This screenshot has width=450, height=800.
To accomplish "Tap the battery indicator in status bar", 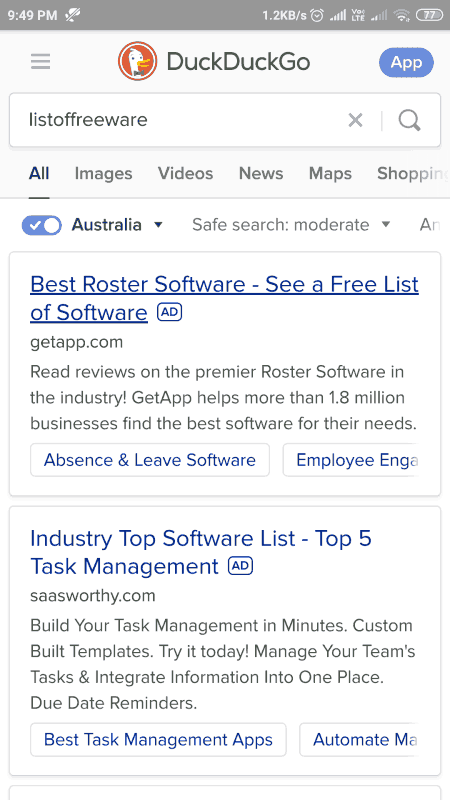I will click(x=430, y=15).
